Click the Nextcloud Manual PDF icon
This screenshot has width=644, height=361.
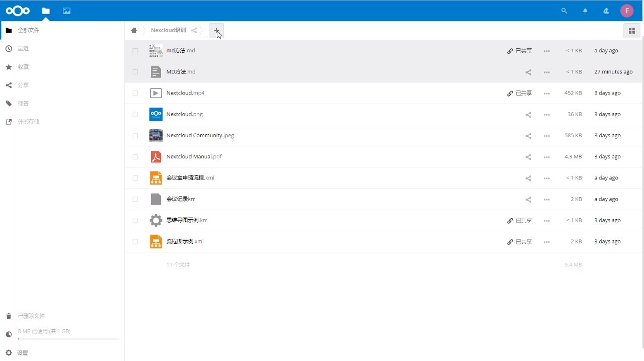coord(156,157)
